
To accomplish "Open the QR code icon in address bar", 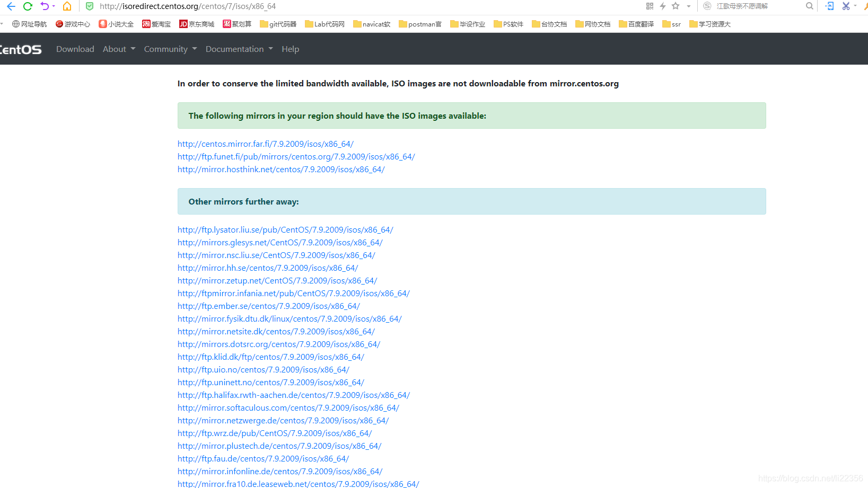I will pos(650,6).
